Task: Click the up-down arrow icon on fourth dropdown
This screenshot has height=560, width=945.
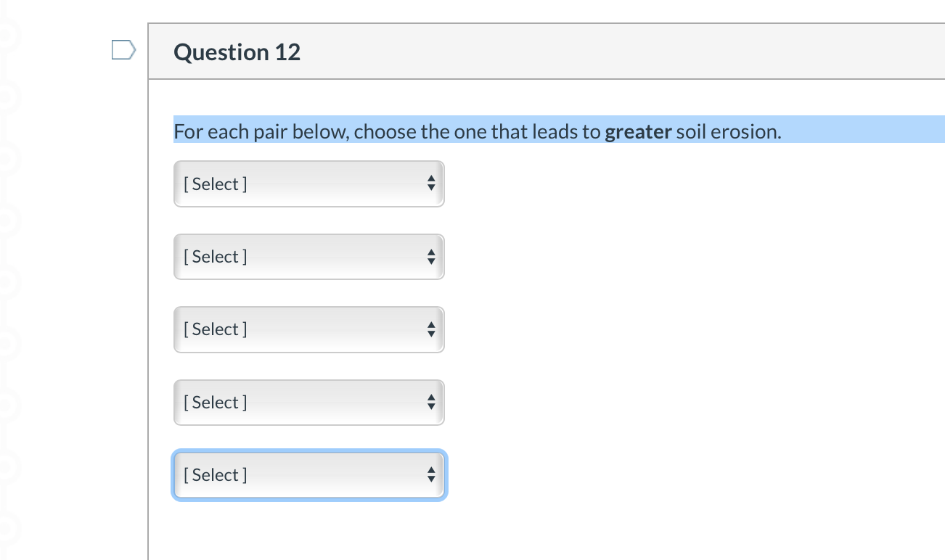Action: 431,403
